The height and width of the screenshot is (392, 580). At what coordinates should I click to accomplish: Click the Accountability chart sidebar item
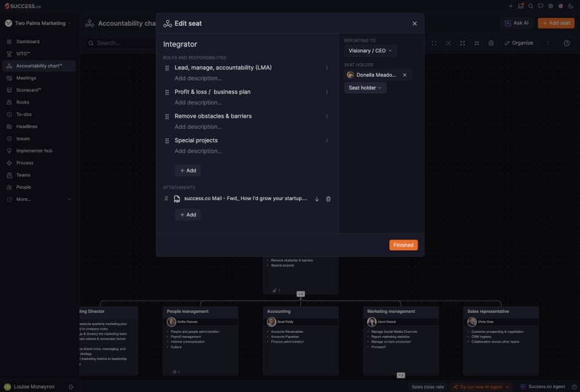tap(39, 66)
